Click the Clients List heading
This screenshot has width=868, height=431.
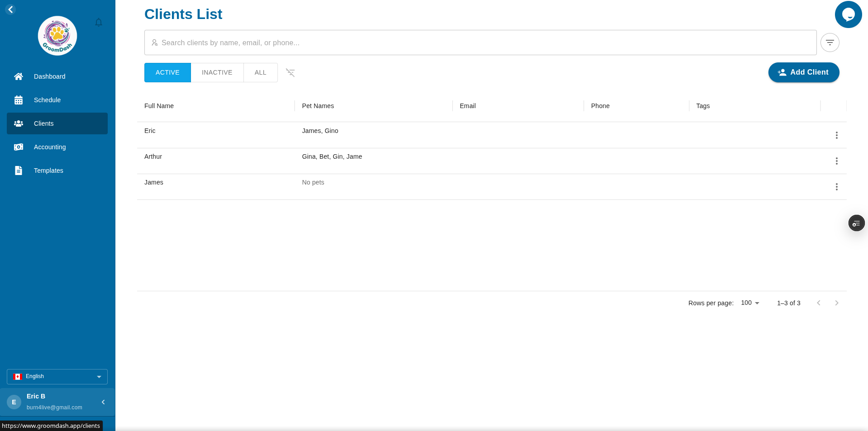point(183,14)
